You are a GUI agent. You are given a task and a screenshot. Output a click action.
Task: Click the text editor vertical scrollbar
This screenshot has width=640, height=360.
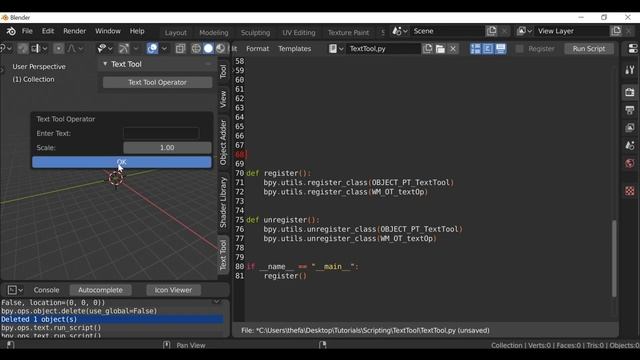pyautogui.click(x=613, y=258)
